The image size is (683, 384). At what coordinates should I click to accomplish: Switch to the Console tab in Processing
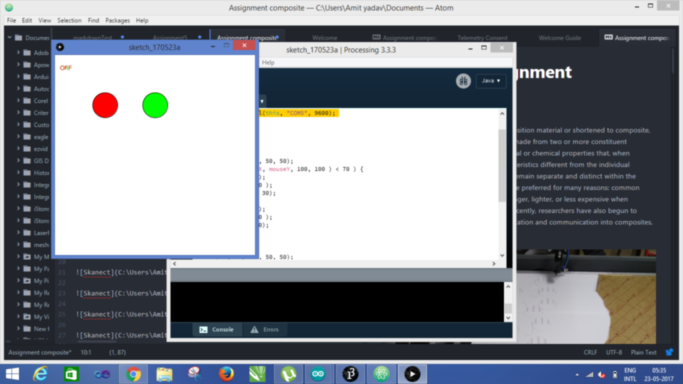point(216,330)
